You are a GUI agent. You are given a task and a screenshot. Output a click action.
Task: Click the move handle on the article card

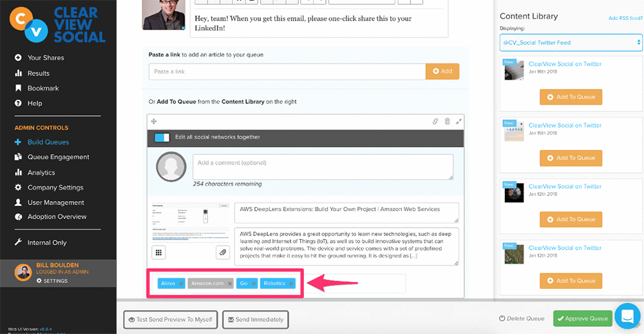point(154,121)
